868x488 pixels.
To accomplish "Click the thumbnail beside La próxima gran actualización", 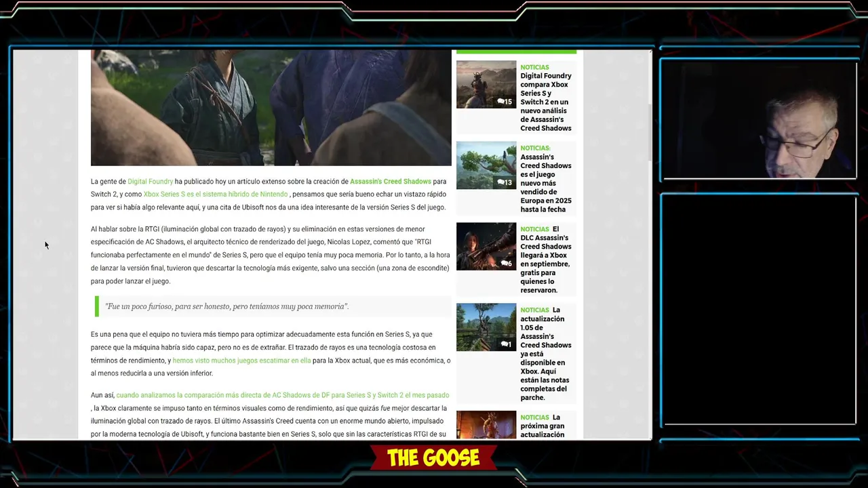I will click(486, 425).
